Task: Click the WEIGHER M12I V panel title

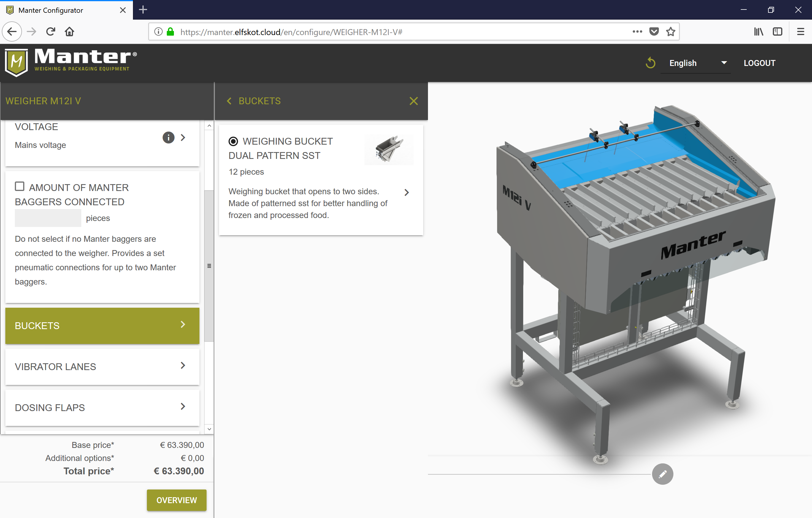Action: (43, 101)
